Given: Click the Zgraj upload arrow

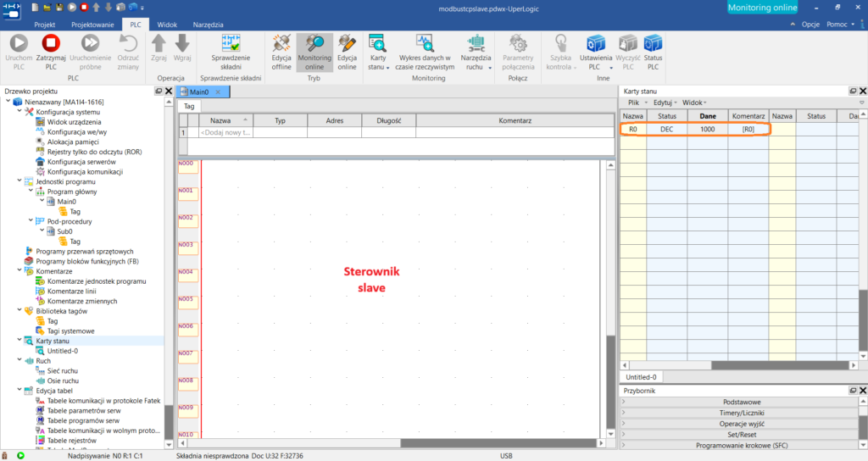Looking at the screenshot, I should [x=159, y=44].
